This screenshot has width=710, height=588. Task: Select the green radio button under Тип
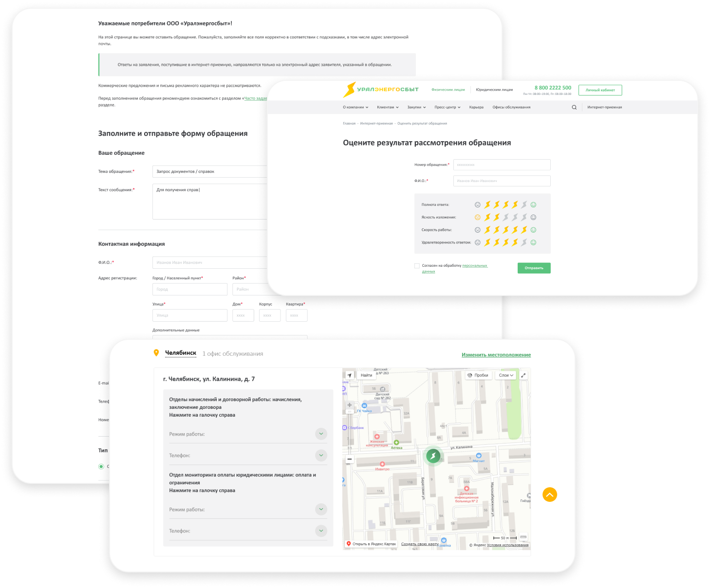tap(101, 466)
